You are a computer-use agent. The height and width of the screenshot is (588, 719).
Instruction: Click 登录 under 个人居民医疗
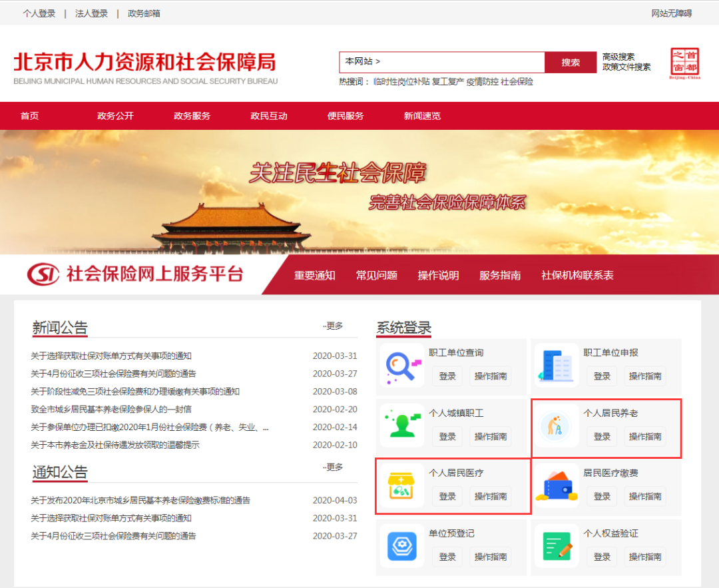click(447, 496)
